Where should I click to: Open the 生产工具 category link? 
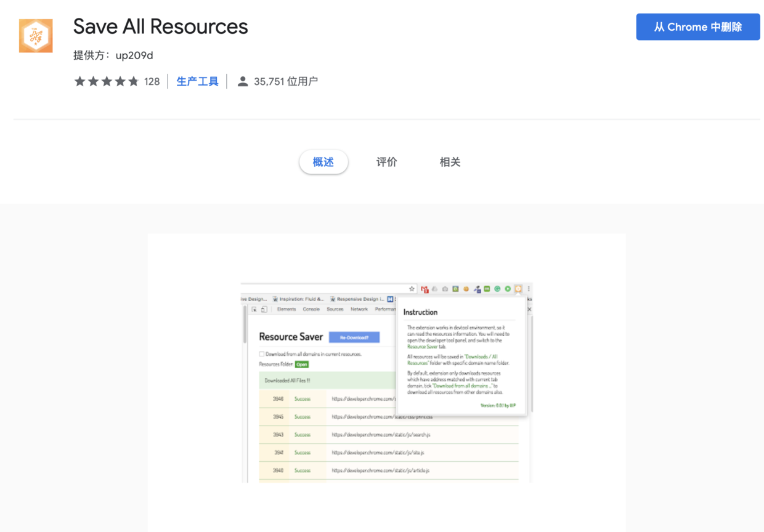(197, 81)
